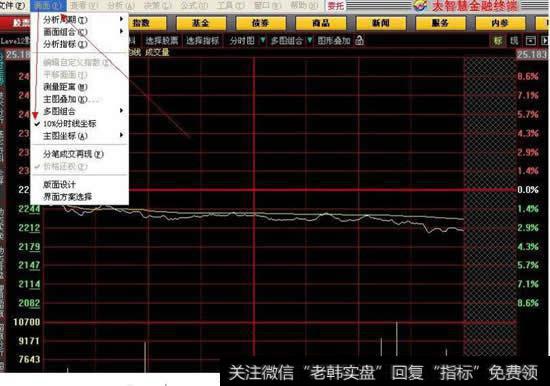Open the 新闻 yellow tab
550x386 pixels.
click(381, 23)
